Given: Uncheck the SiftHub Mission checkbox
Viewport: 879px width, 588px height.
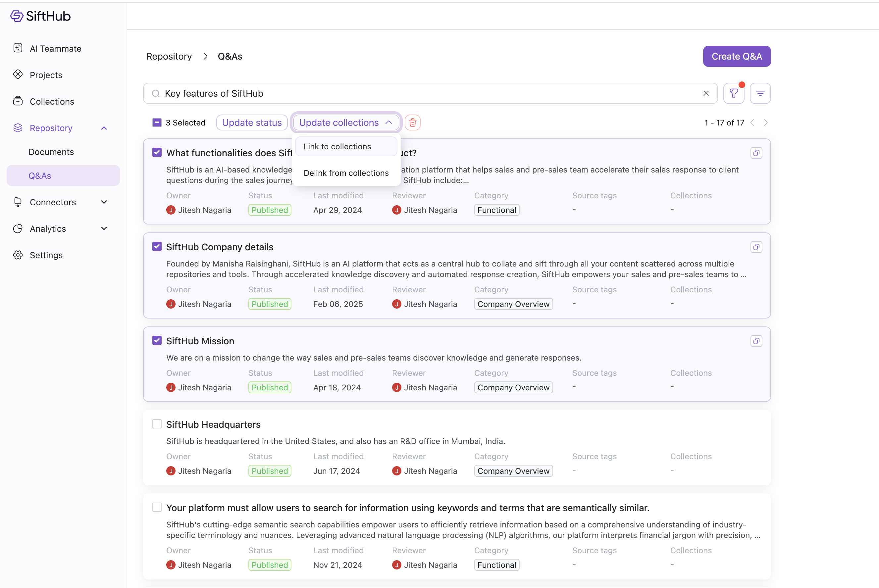Looking at the screenshot, I should (x=157, y=340).
